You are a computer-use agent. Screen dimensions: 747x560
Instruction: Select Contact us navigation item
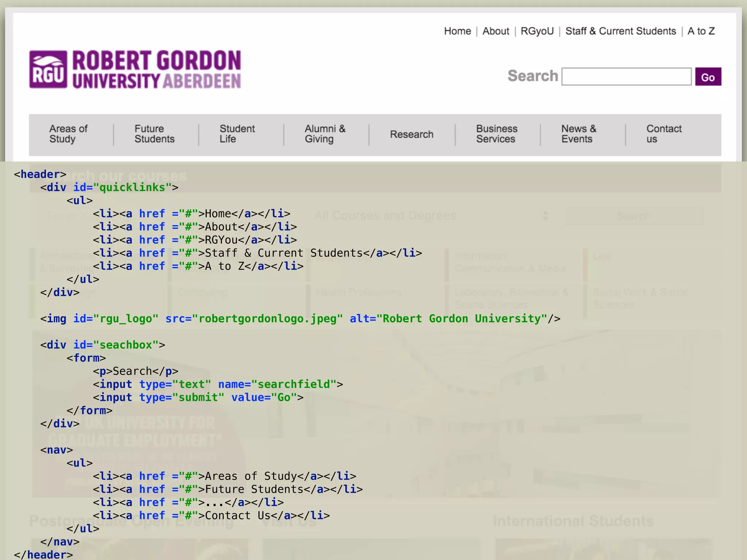663,134
